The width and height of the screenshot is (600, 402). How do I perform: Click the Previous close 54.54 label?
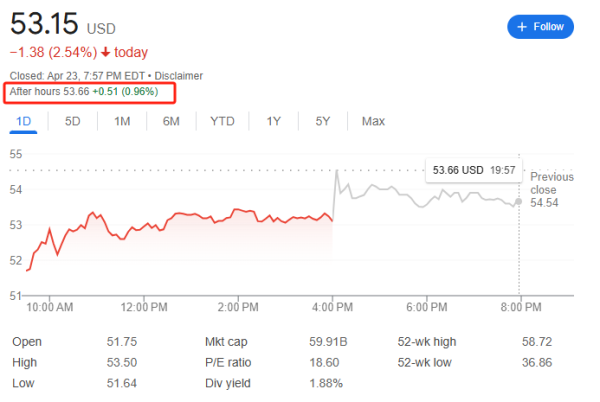551,189
